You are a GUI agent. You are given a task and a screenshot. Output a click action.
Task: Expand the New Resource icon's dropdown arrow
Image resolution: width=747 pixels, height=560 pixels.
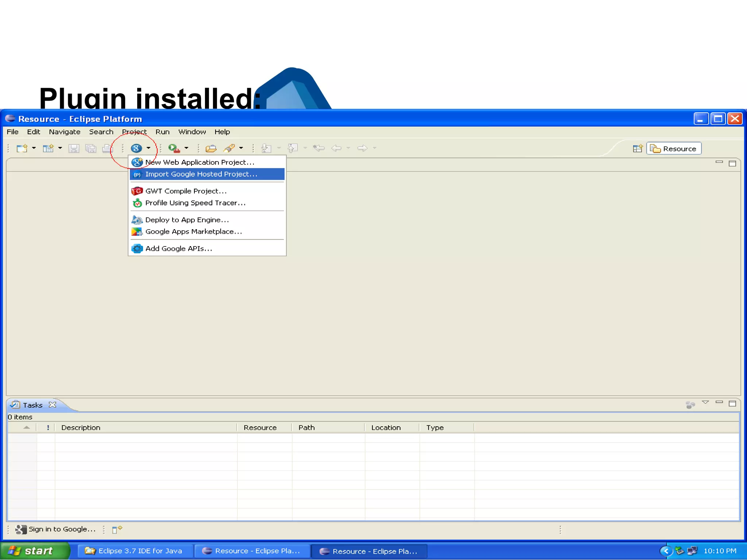(x=60, y=148)
